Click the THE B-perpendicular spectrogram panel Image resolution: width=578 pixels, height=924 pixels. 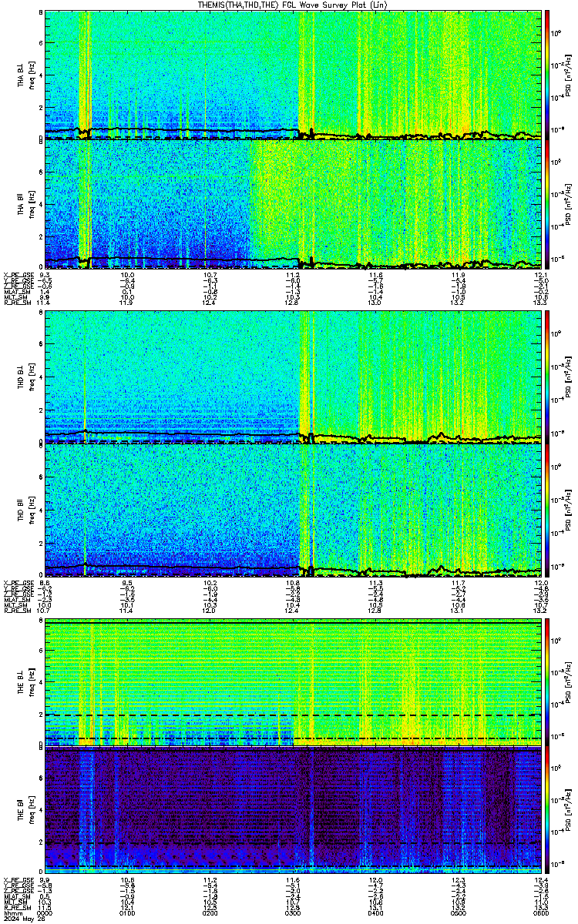tap(293, 681)
